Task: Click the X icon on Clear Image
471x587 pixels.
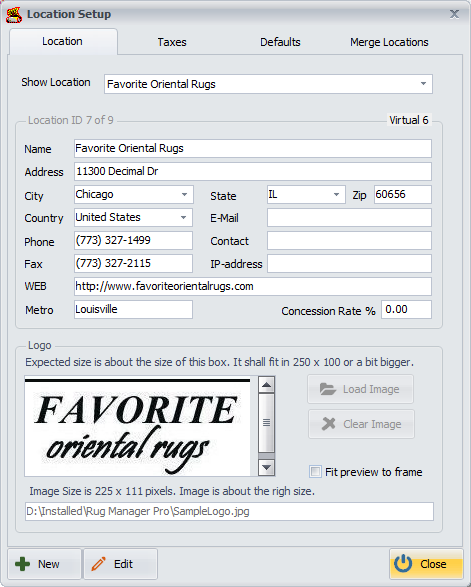Action: (328, 424)
